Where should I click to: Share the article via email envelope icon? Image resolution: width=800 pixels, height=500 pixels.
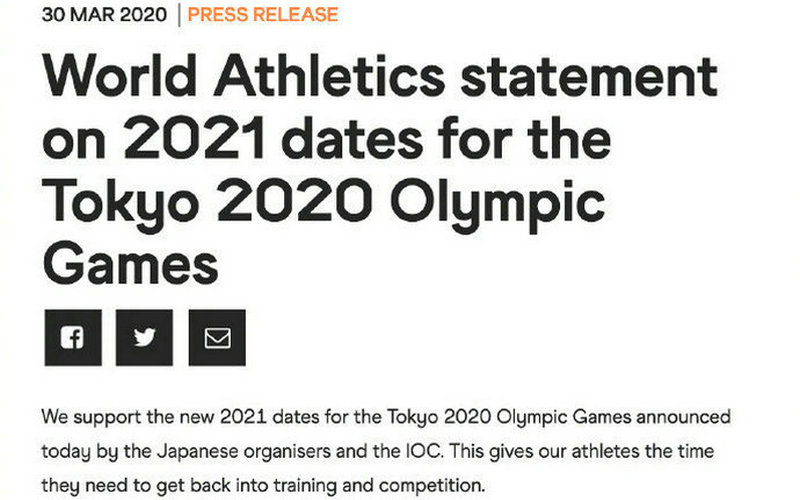point(217,338)
